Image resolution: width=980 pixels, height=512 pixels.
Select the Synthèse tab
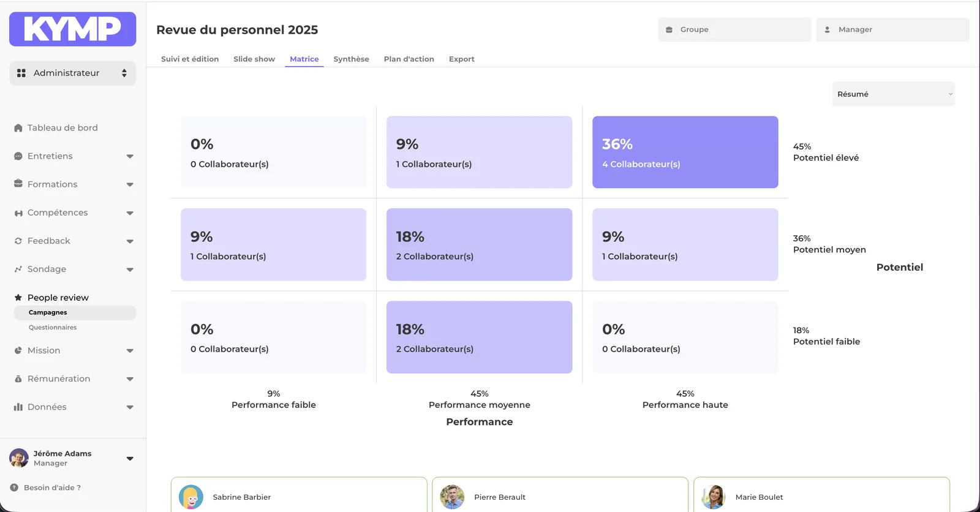(351, 59)
